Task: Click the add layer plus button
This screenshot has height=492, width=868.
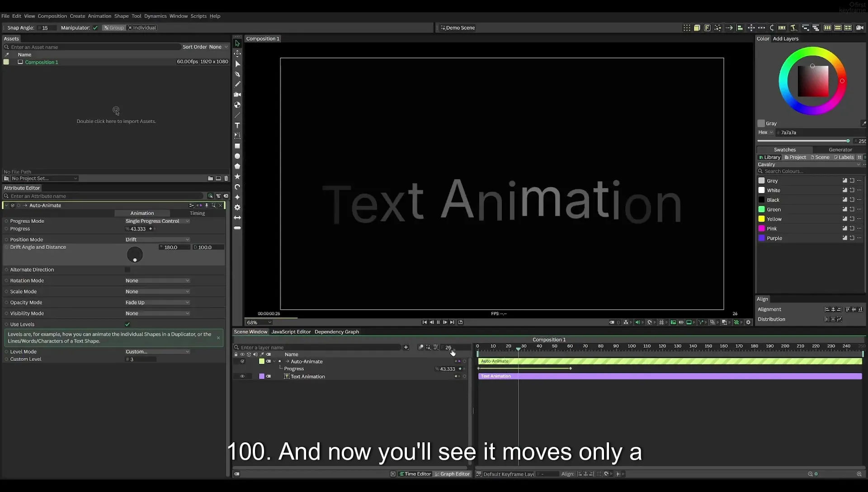Action: tap(406, 347)
